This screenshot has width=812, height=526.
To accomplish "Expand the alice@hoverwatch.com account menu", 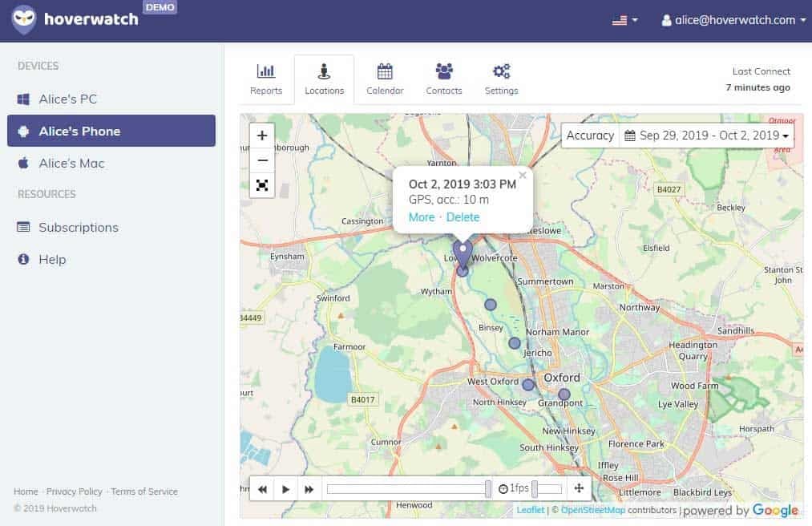I will [x=733, y=20].
